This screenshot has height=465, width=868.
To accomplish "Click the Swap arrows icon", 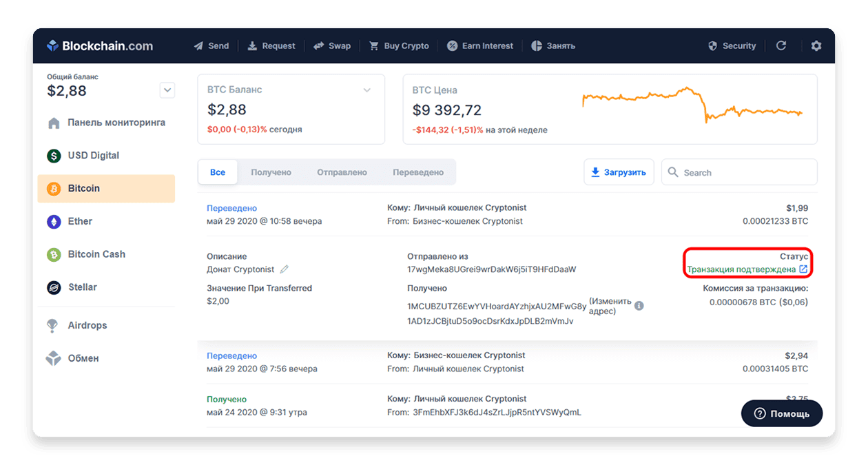I will click(x=319, y=46).
